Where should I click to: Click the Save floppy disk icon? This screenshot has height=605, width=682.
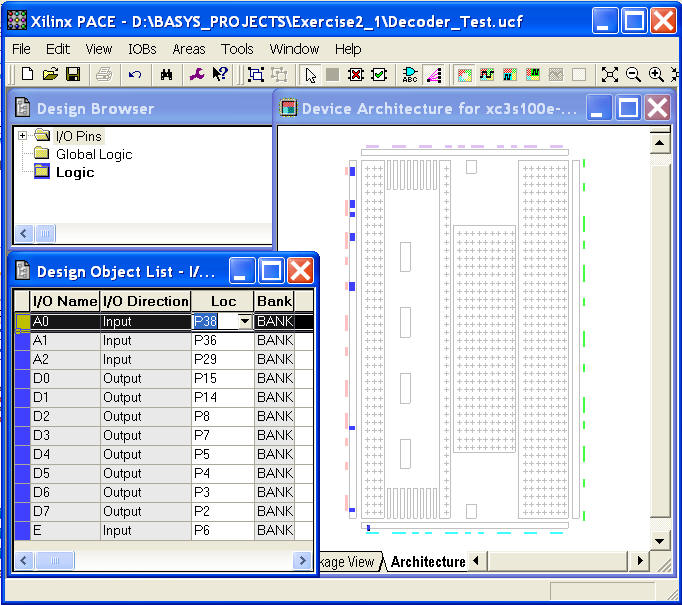[x=73, y=74]
